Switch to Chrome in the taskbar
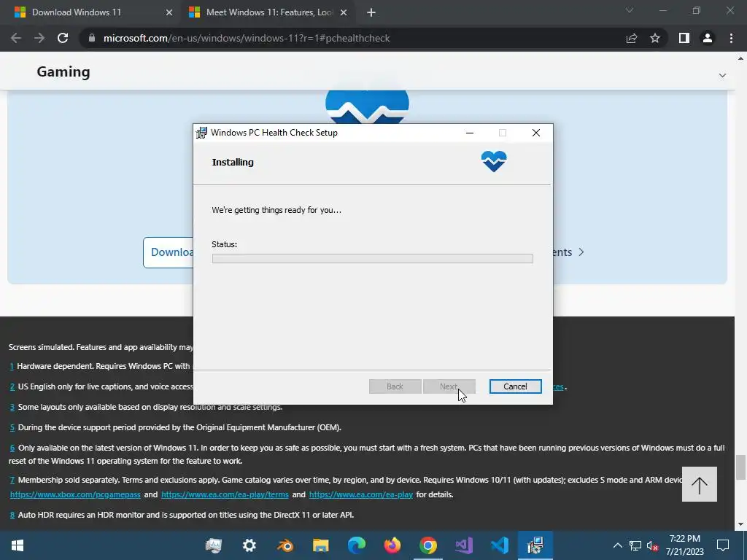This screenshot has height=560, width=747. click(427, 545)
